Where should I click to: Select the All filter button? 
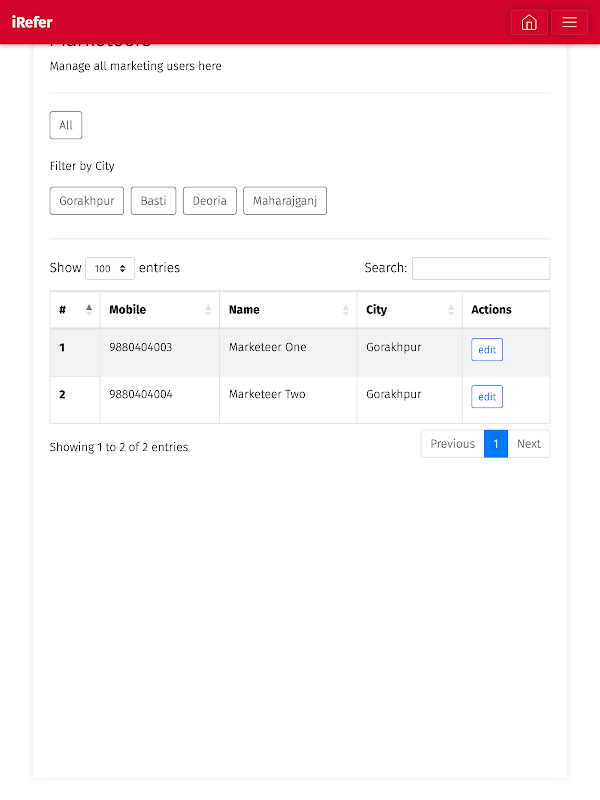tap(66, 125)
